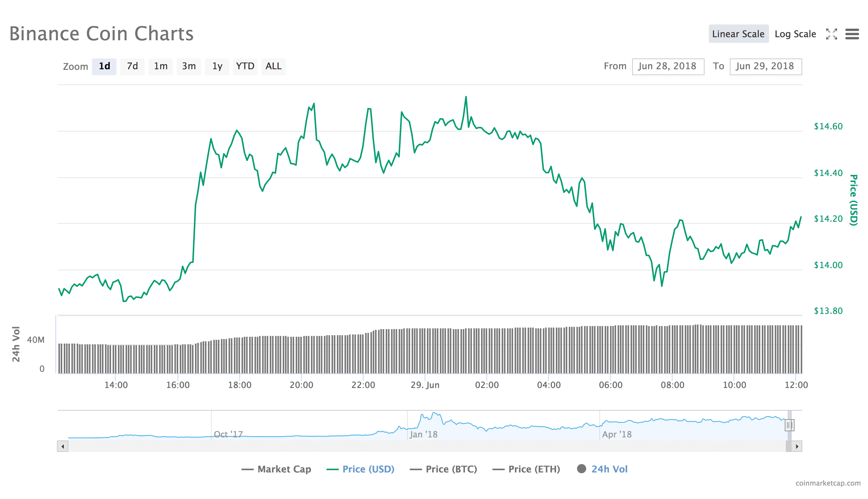Toggle the Market Cap series
This screenshot has width=868, height=499.
[x=276, y=469]
